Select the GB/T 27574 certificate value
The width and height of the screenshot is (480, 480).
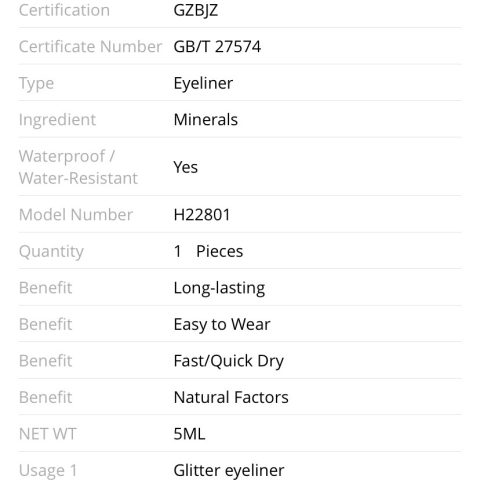pyautogui.click(x=217, y=46)
